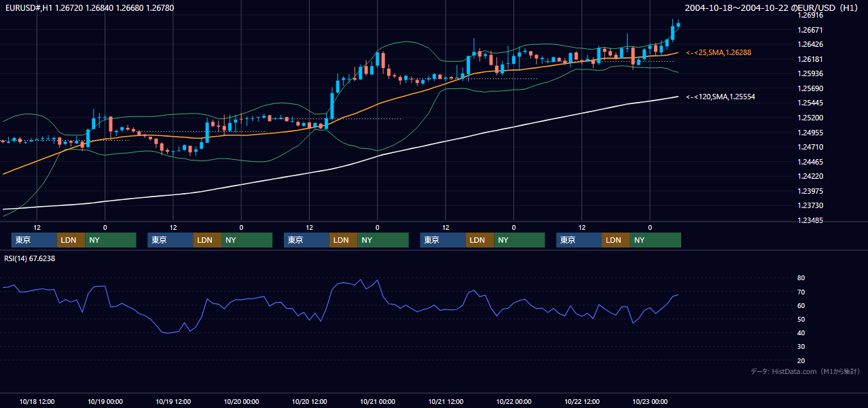The height and width of the screenshot is (408, 868).
Task: Click RSI scale value 80
Action: 801,278
